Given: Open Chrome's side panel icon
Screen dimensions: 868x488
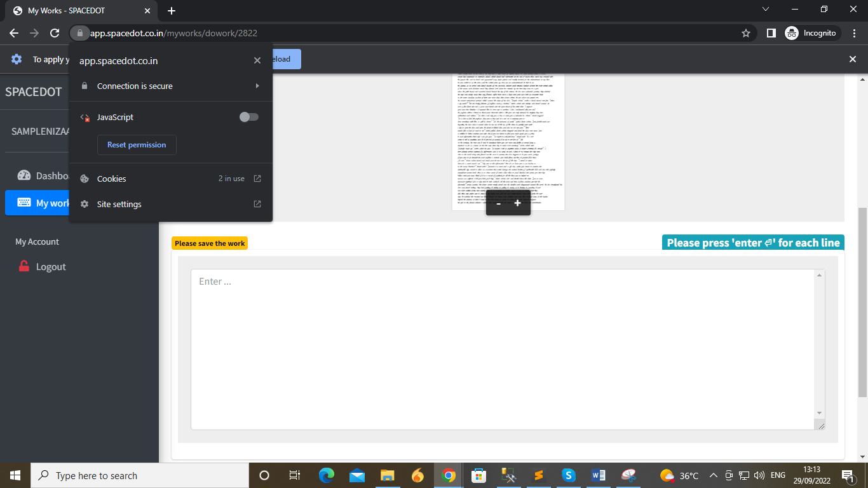Looking at the screenshot, I should click(x=771, y=32).
